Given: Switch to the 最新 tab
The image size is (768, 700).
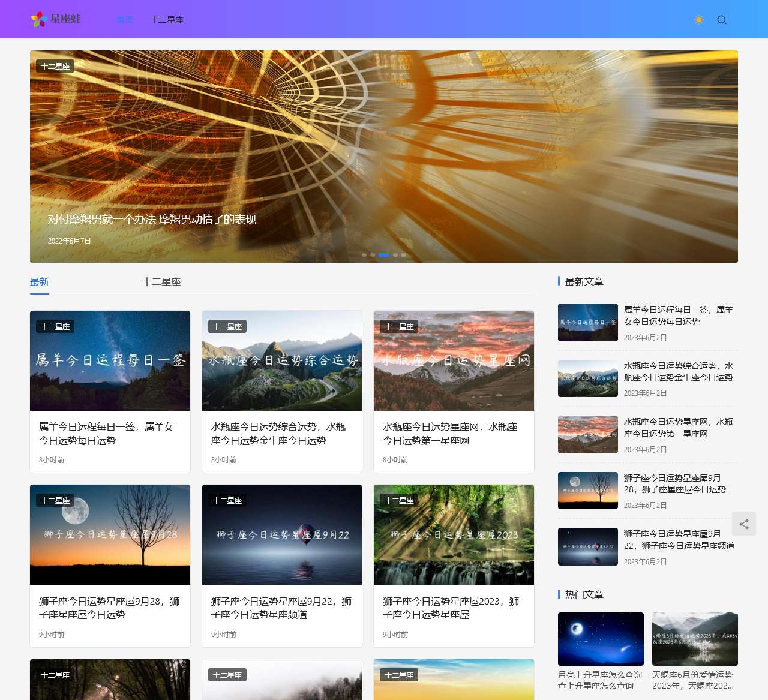Looking at the screenshot, I should pos(40,282).
